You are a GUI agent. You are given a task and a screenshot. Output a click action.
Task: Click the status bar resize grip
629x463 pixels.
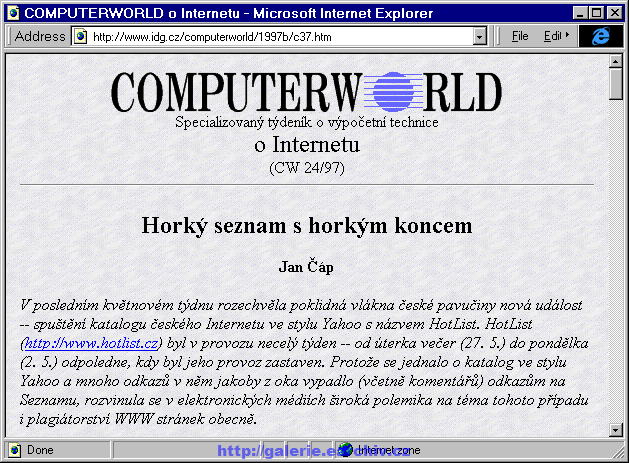pos(618,451)
